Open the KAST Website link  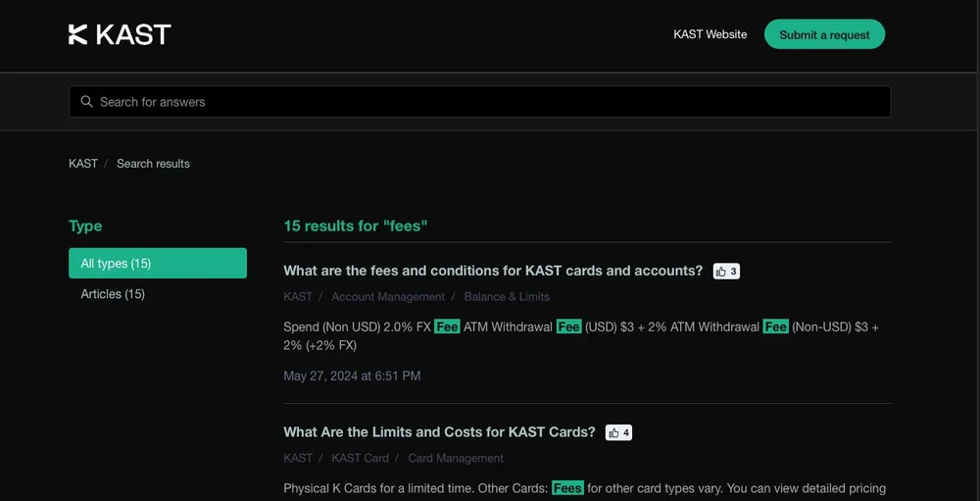(710, 34)
